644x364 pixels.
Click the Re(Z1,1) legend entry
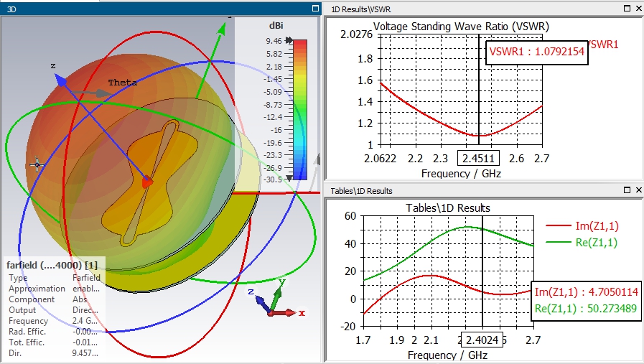582,243
